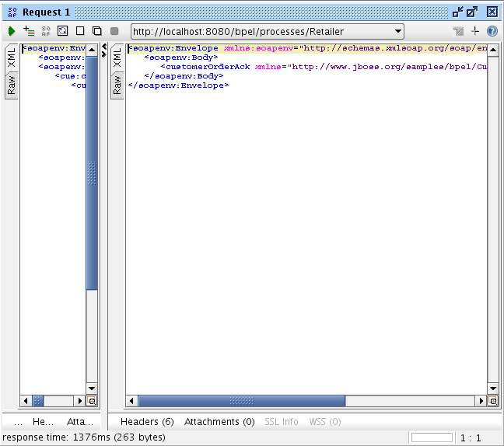
Task: Collapse the request pane using the splitter arrow
Action: (x=104, y=47)
